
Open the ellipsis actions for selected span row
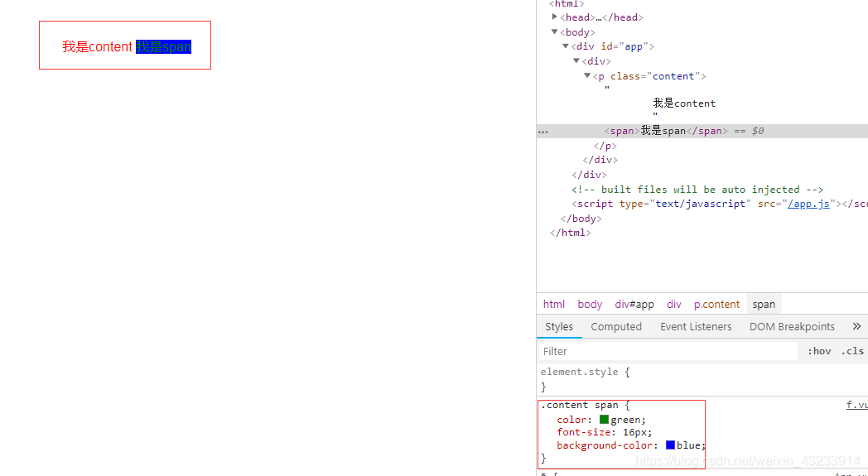pyautogui.click(x=543, y=132)
